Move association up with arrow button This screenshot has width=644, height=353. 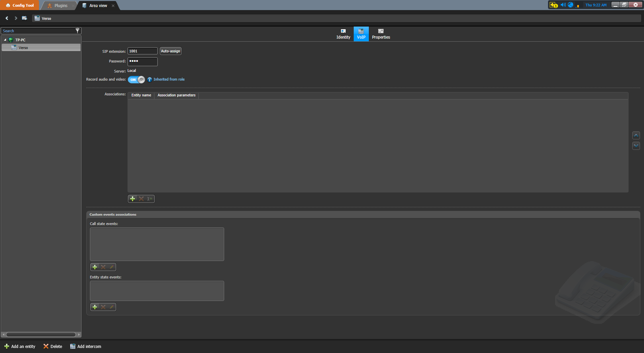point(636,135)
